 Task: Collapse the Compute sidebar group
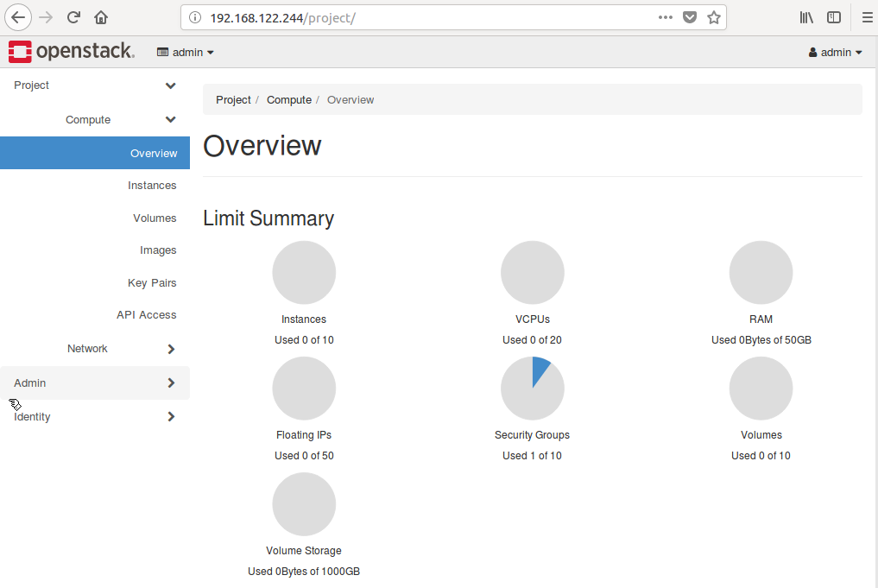(95, 119)
